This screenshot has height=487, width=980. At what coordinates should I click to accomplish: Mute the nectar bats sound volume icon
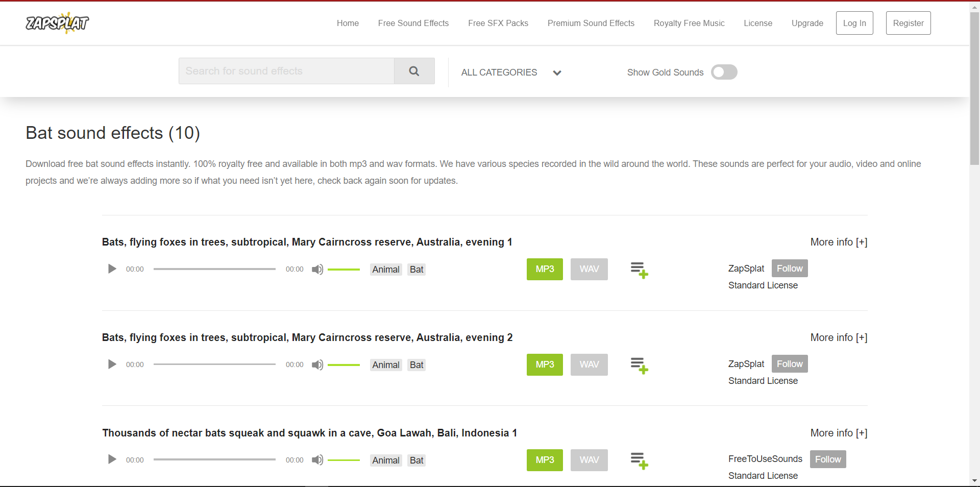click(x=317, y=460)
